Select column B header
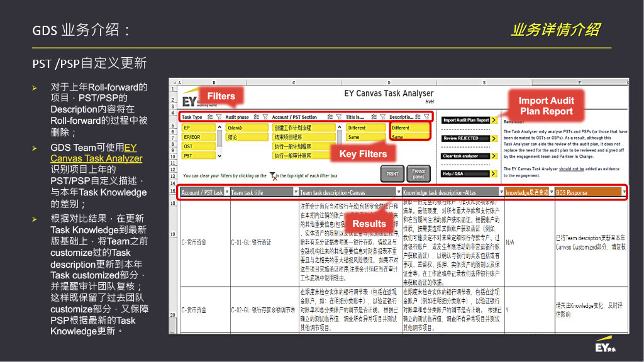Screen dimensions: 644x362 pos(214,82)
